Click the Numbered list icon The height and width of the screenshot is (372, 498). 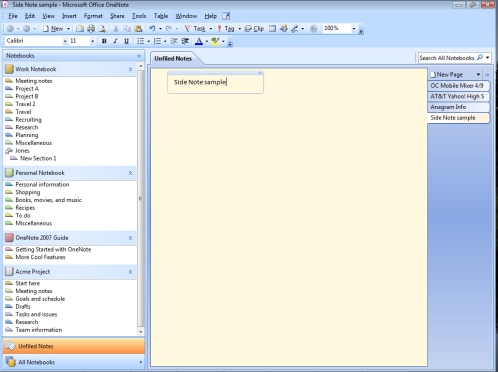coord(157,41)
